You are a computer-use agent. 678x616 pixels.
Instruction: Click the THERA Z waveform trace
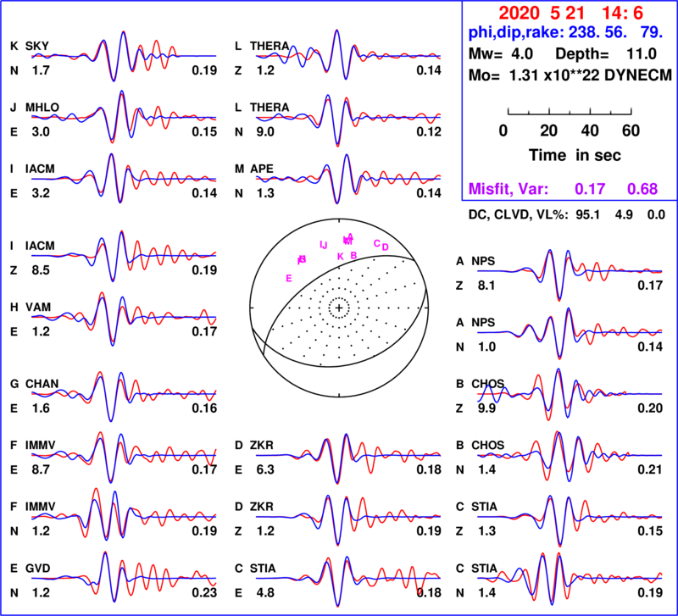pos(348,55)
